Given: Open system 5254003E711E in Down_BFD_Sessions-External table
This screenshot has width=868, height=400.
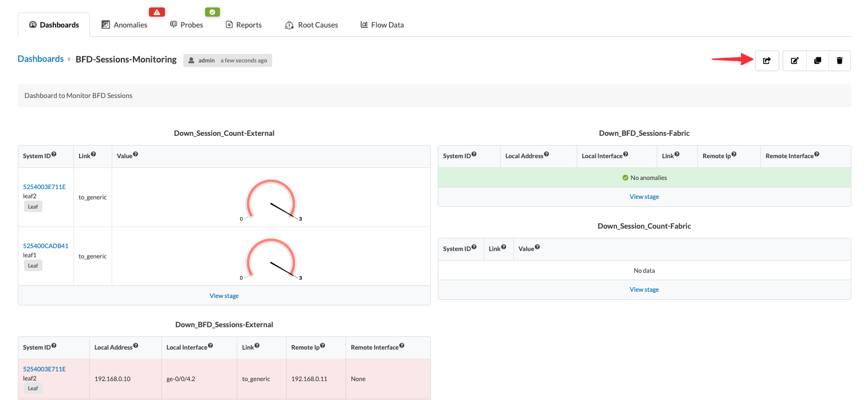Looking at the screenshot, I should point(44,369).
